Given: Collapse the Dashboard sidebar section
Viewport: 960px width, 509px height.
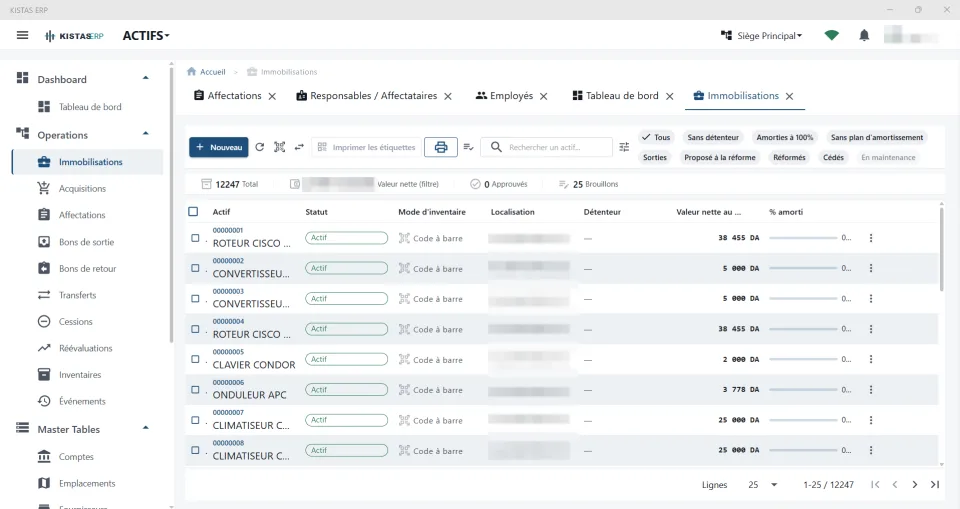Looking at the screenshot, I should click(146, 78).
